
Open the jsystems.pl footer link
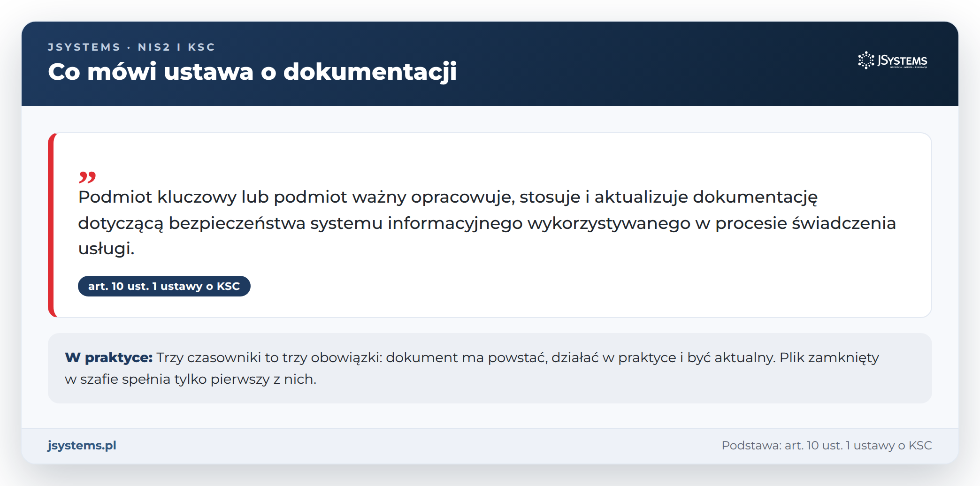(x=82, y=445)
